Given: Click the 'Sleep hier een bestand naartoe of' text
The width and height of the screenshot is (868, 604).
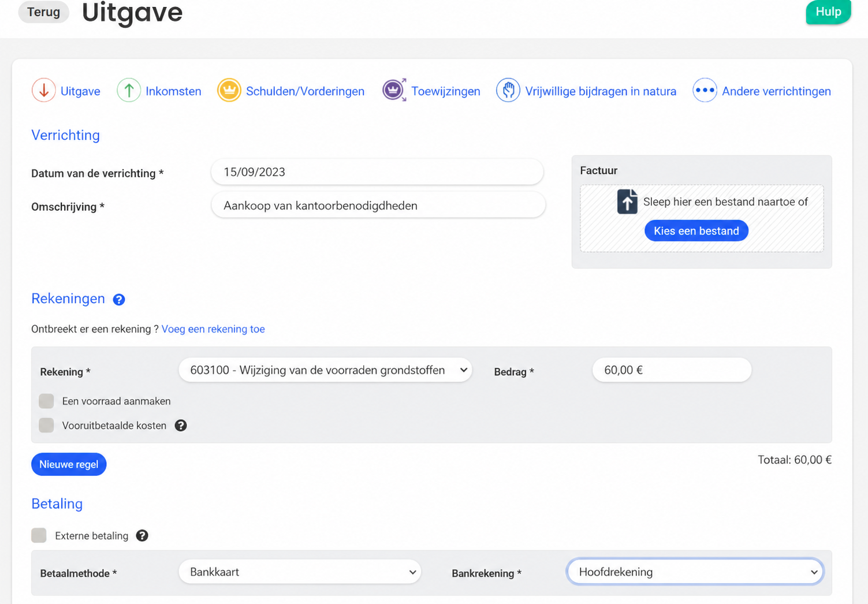Looking at the screenshot, I should click(725, 202).
